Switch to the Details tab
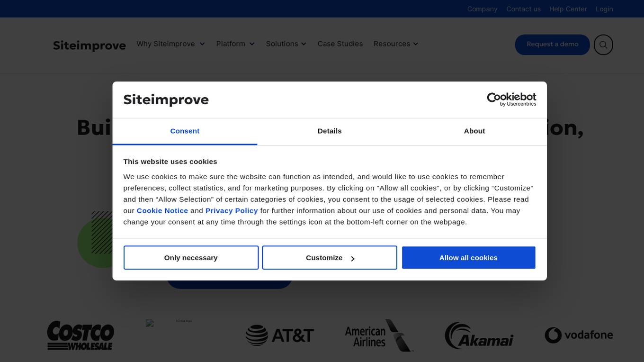Image resolution: width=644 pixels, height=362 pixels. pyautogui.click(x=330, y=131)
